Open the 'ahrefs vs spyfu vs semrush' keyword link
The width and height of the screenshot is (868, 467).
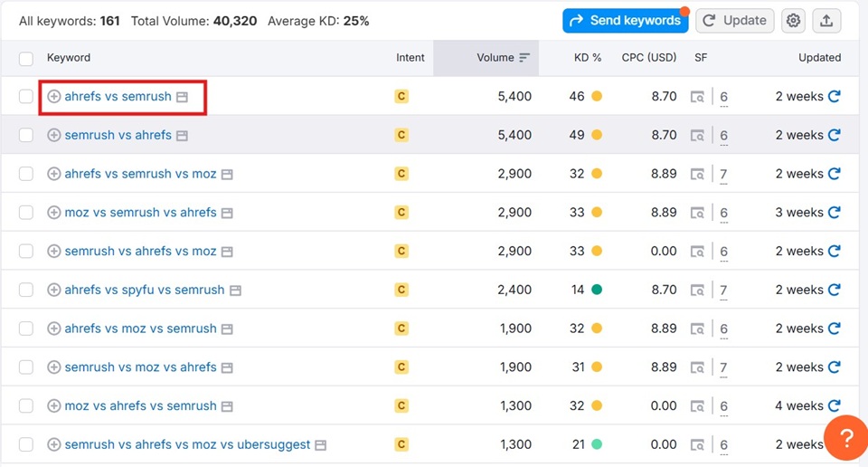click(x=145, y=290)
